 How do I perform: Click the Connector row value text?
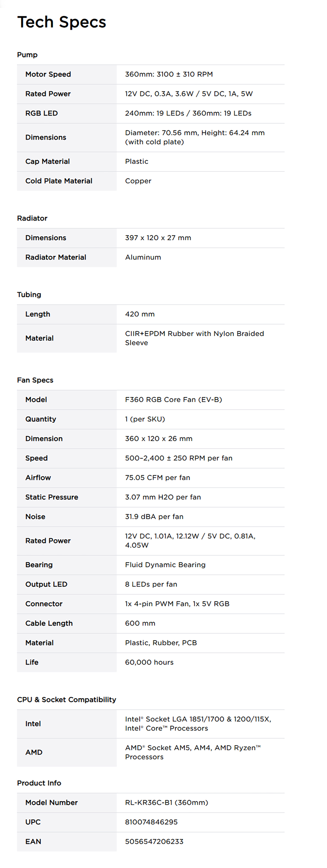click(177, 604)
